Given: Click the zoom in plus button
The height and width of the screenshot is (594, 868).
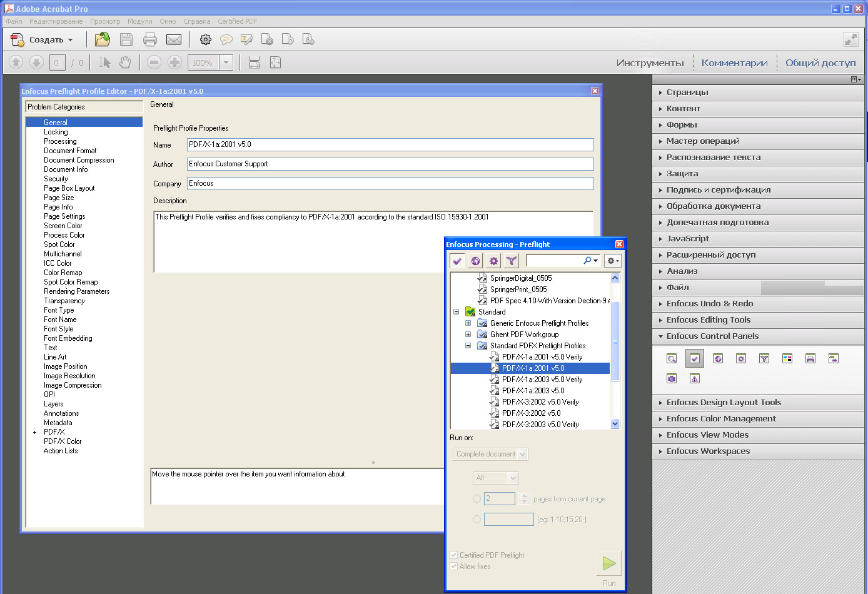Looking at the screenshot, I should coord(175,63).
